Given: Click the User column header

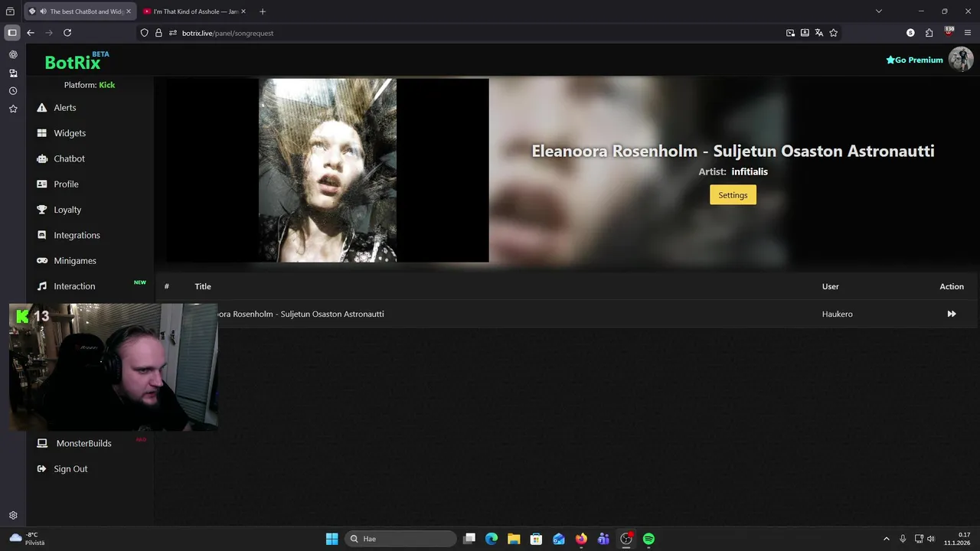Looking at the screenshot, I should click(831, 286).
